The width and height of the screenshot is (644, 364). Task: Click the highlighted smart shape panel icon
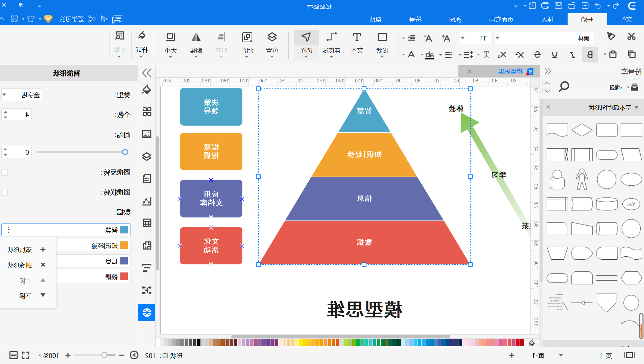[147, 312]
